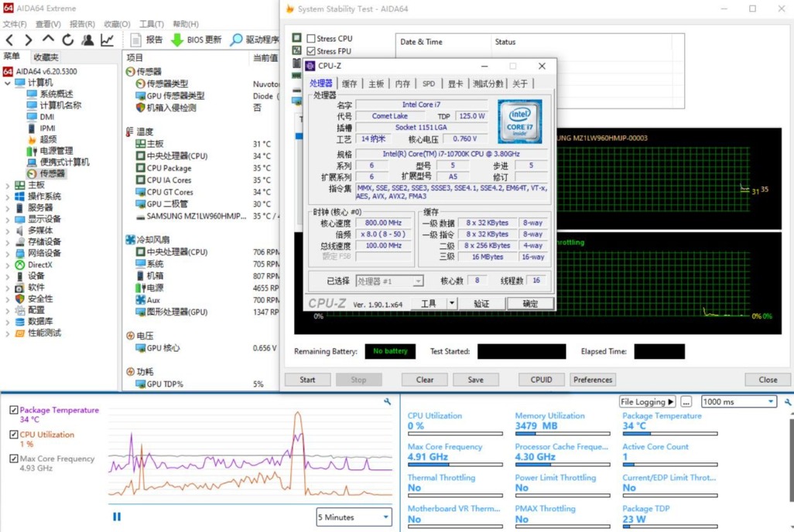794x532 pixels.
Task: Click the Preferences button
Action: click(x=592, y=380)
